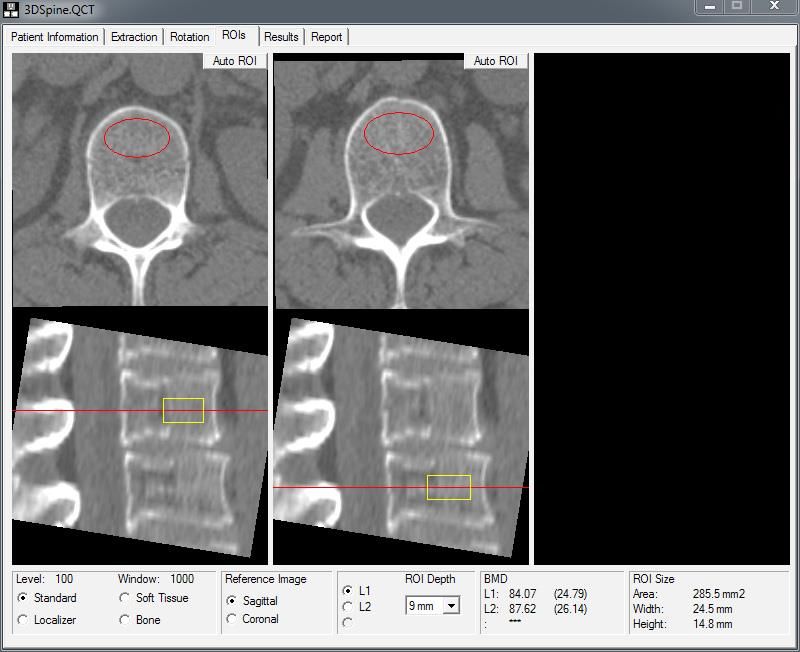This screenshot has height=652, width=800.
Task: Close the 3DSpine.QCT window
Action: tap(774, 7)
